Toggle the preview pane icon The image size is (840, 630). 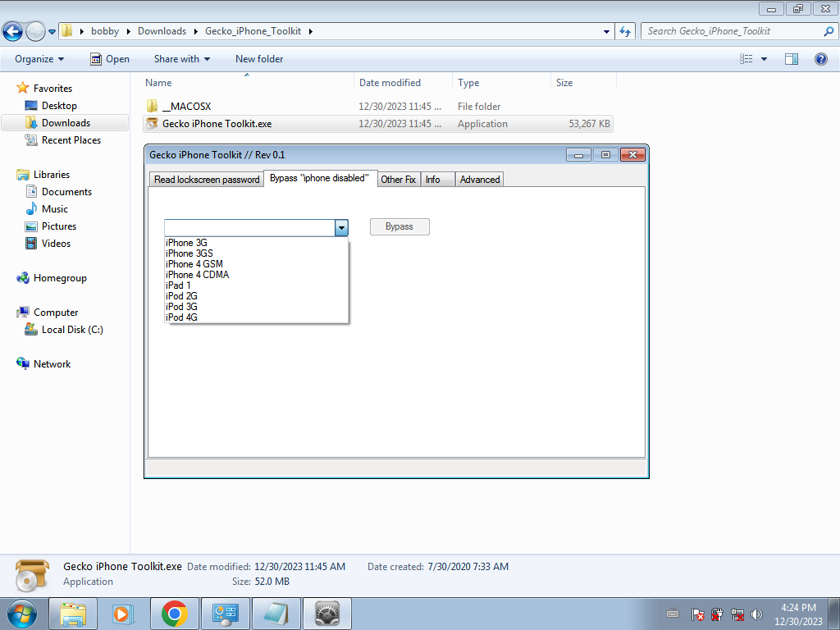pos(792,59)
